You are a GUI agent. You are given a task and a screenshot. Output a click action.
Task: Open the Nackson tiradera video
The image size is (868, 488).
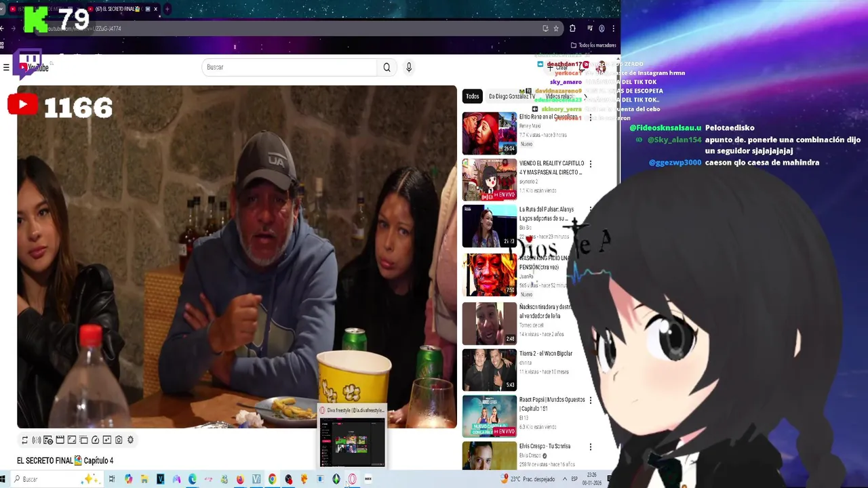[x=546, y=311]
